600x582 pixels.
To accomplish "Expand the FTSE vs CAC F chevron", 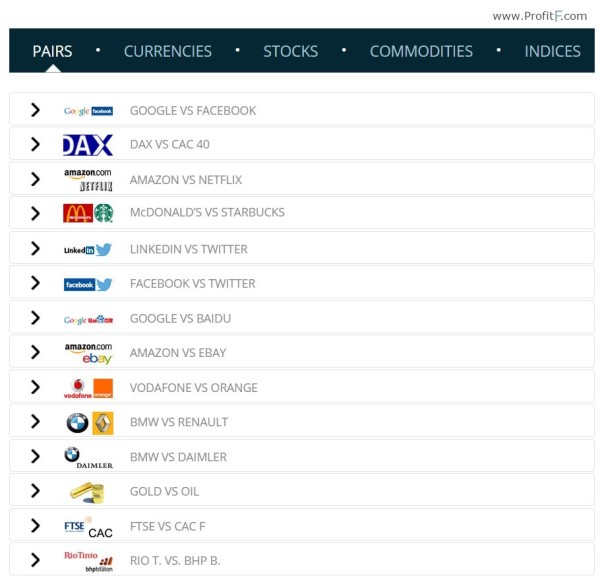I will click(x=35, y=525).
